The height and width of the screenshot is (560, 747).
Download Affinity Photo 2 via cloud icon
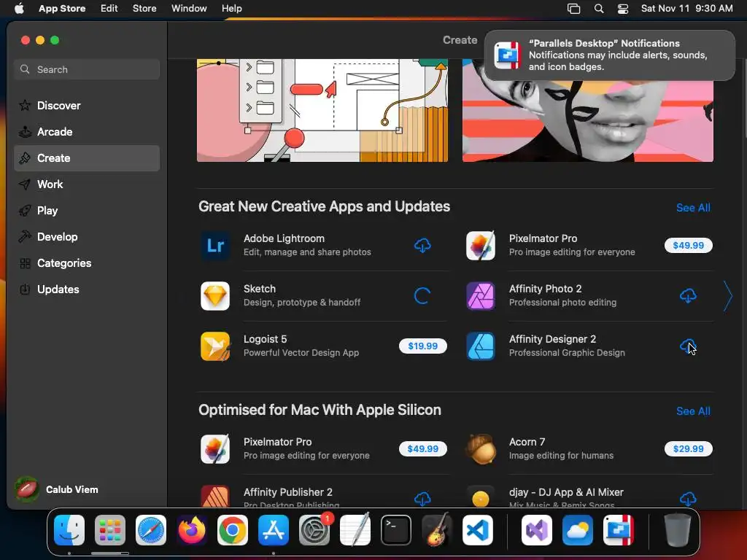pos(688,296)
